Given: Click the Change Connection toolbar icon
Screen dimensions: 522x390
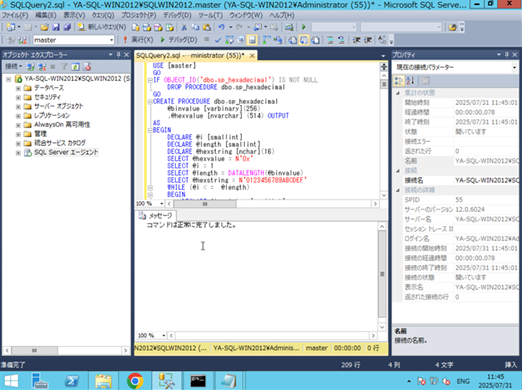Looking at the screenshot, I should (x=22, y=40).
